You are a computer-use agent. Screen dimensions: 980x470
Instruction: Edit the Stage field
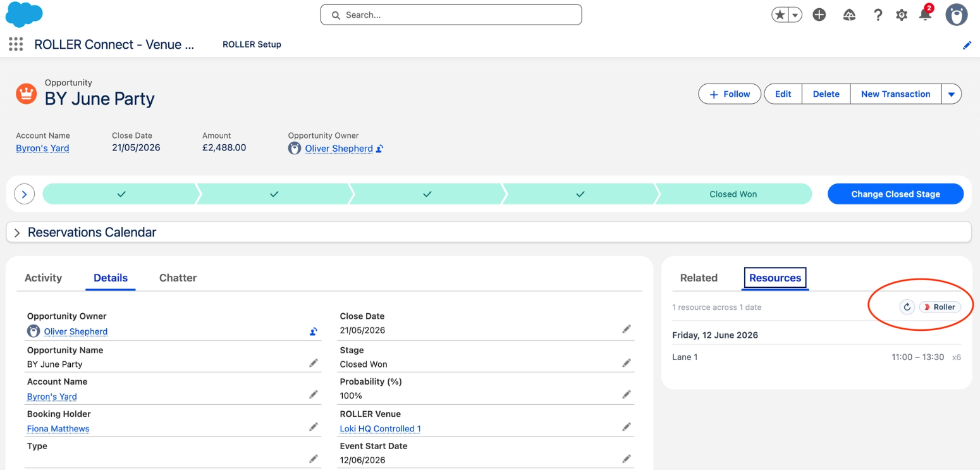pos(626,363)
